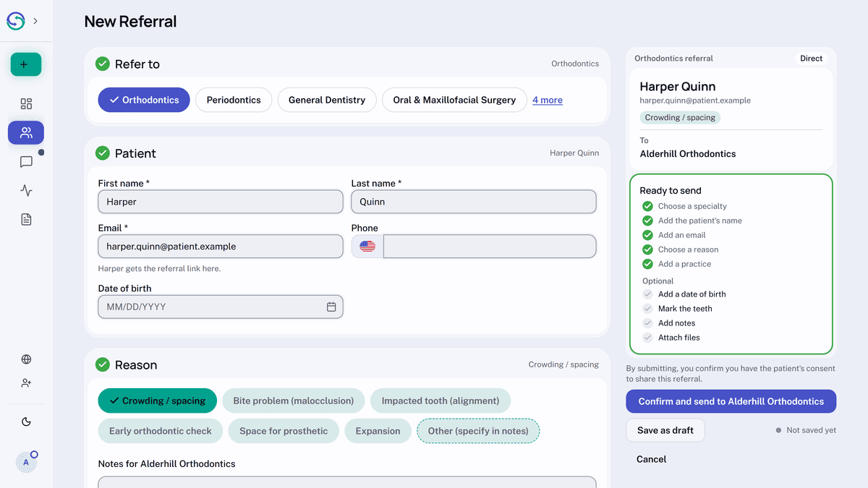This screenshot has height=488, width=868.
Task: Click Confirm and send to Alderhill Orthodontics
Action: coord(731,401)
